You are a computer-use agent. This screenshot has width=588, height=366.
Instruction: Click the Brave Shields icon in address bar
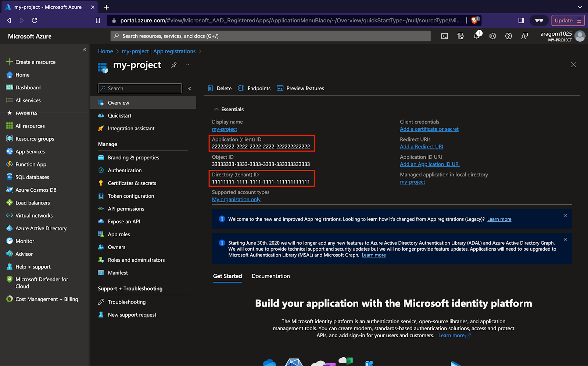(475, 20)
